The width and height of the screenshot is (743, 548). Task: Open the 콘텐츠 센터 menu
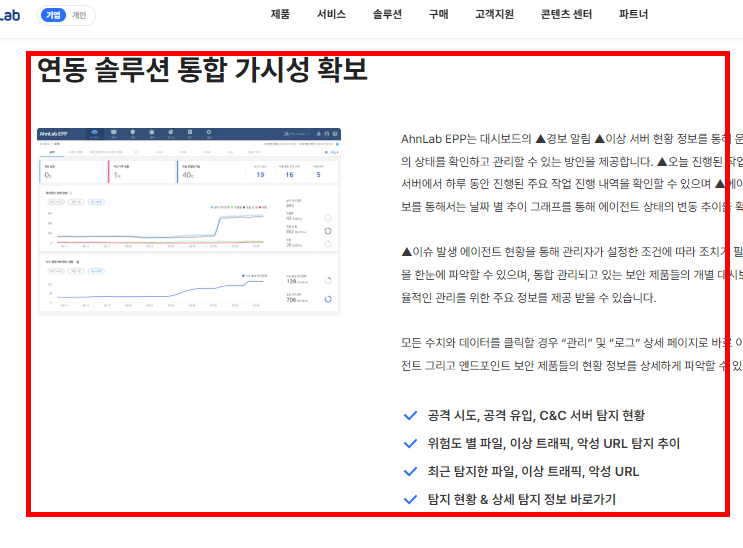(566, 14)
